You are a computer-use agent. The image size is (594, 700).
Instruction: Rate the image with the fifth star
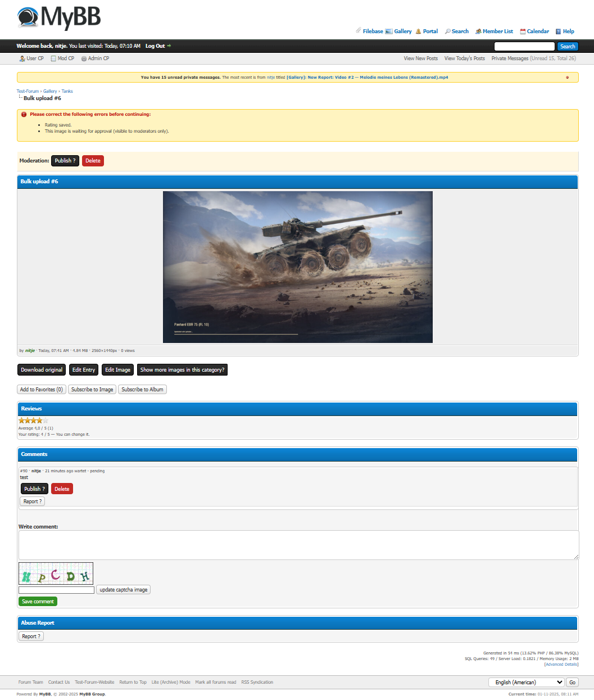[46, 421]
